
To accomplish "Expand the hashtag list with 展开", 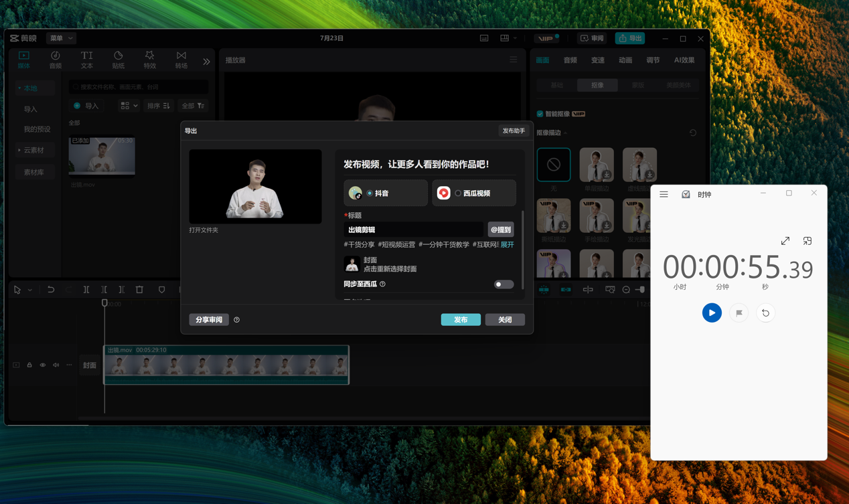I will 508,245.
